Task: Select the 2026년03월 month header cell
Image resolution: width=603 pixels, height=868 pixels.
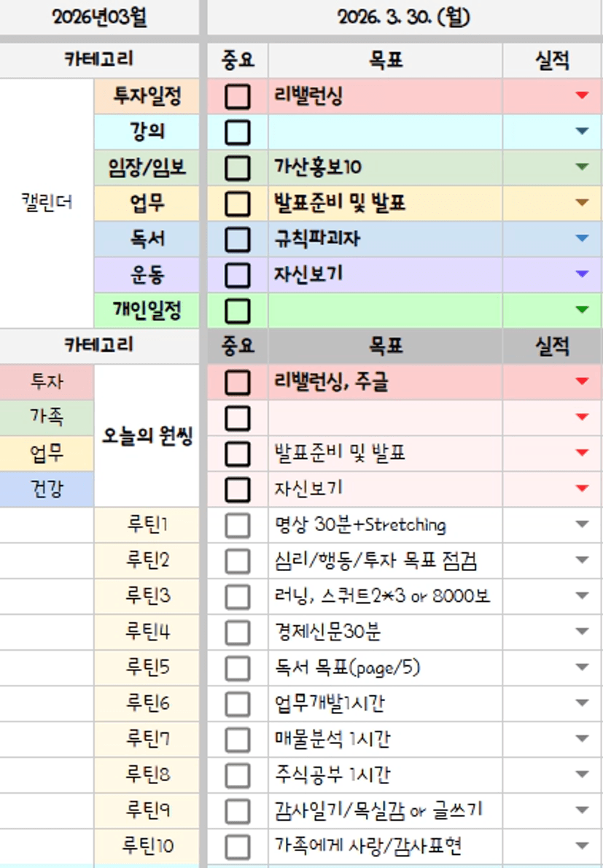Action: pos(100,18)
